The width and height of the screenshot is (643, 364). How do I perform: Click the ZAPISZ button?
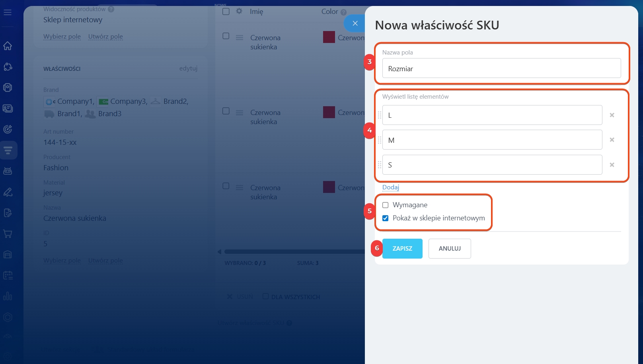[402, 249]
